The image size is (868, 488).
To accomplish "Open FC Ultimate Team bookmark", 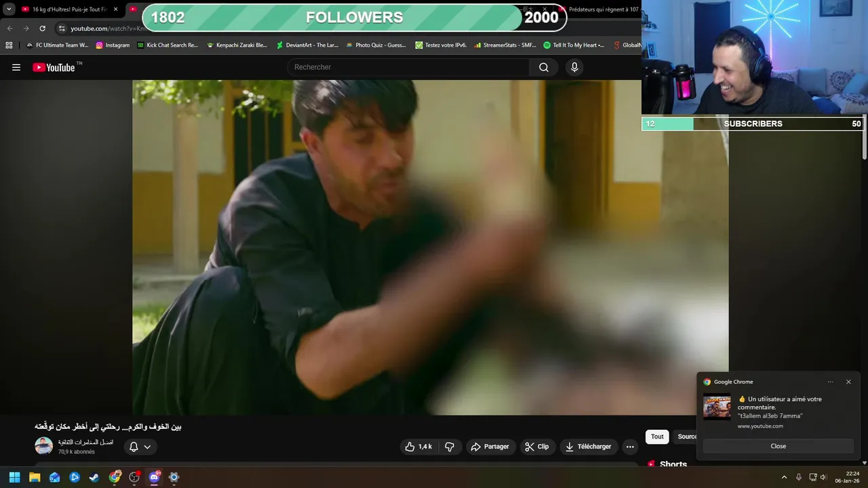I will click(57, 45).
